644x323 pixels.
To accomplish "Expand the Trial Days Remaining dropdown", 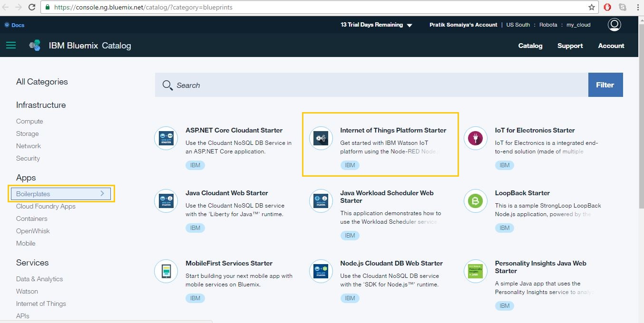I will tap(410, 25).
